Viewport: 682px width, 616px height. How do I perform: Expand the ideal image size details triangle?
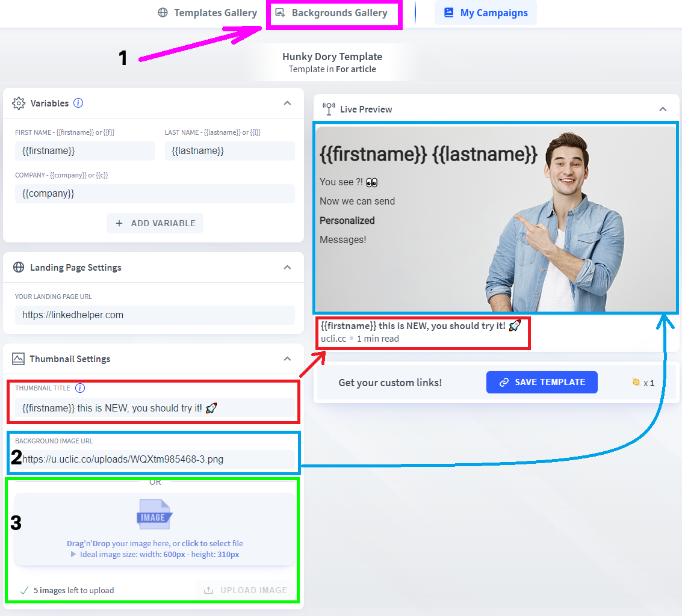click(73, 554)
